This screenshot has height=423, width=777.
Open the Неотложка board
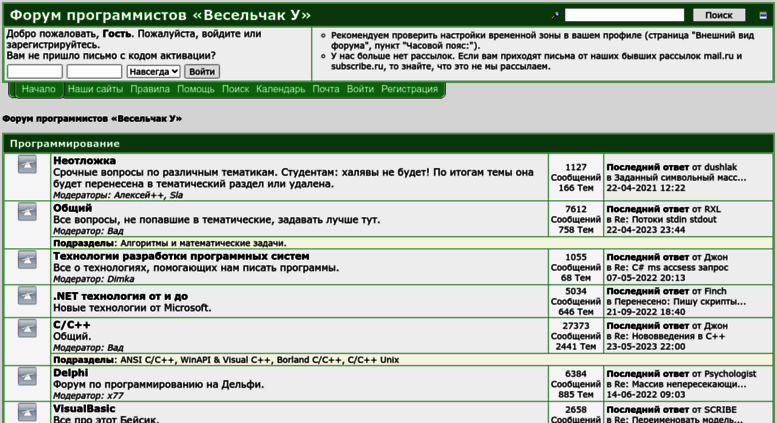[x=84, y=160]
